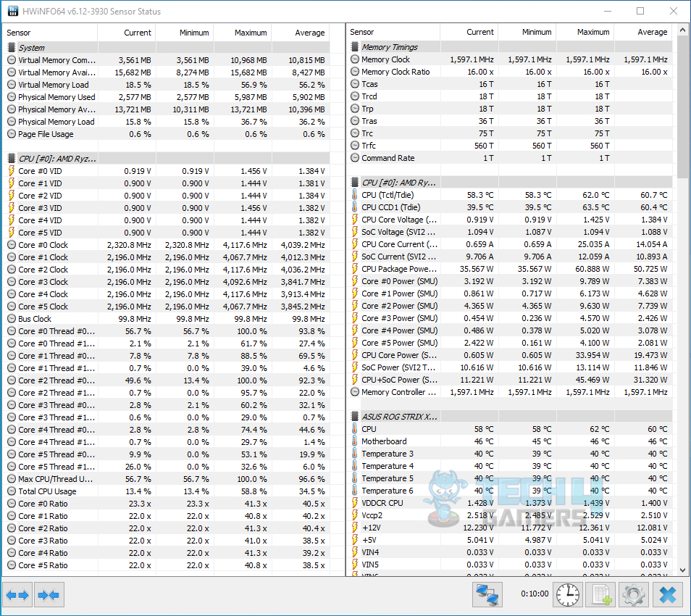Select the CPU+SoC Power row

510,380
